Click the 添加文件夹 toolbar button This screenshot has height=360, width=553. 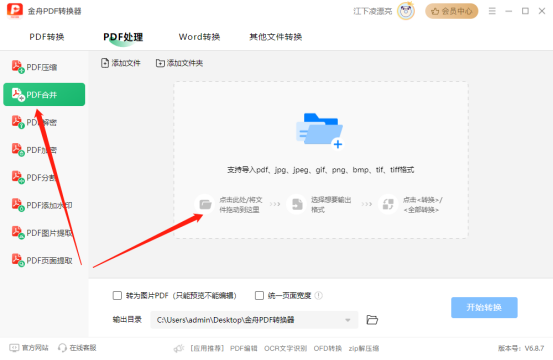point(179,63)
